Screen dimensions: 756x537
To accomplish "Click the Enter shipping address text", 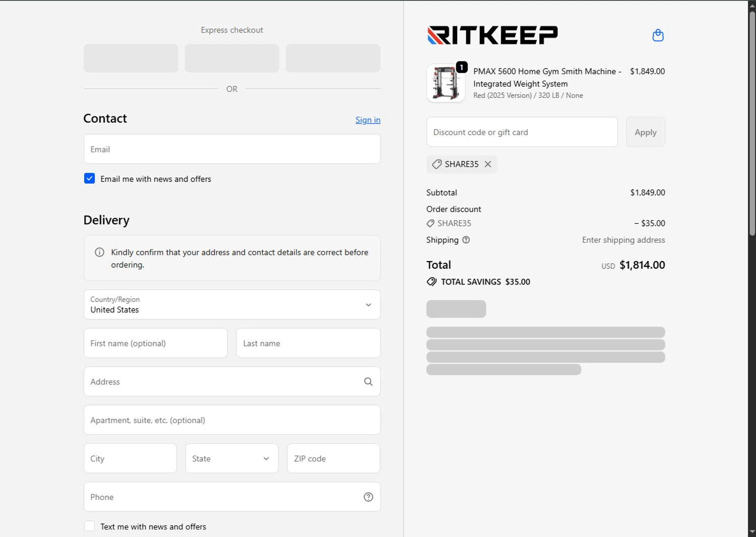I will point(623,240).
